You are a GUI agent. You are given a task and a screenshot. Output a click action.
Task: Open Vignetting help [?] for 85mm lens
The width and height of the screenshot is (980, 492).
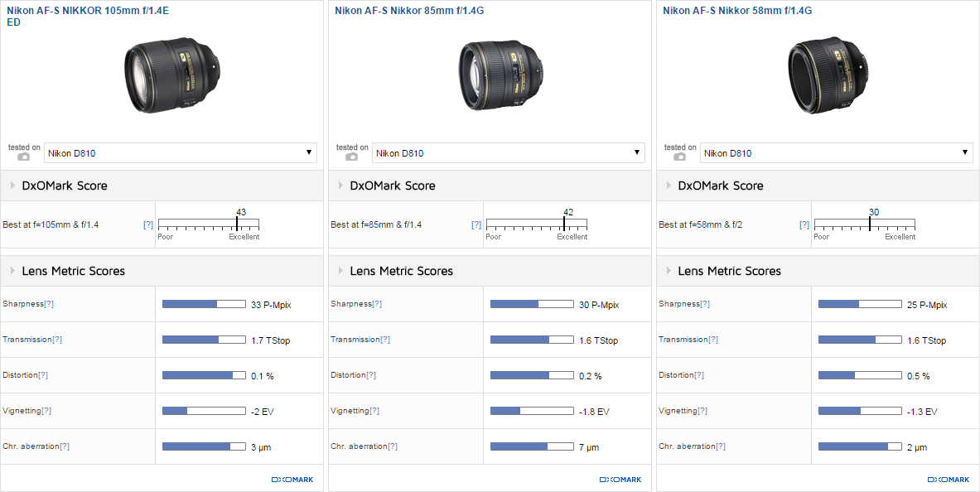coord(374,411)
